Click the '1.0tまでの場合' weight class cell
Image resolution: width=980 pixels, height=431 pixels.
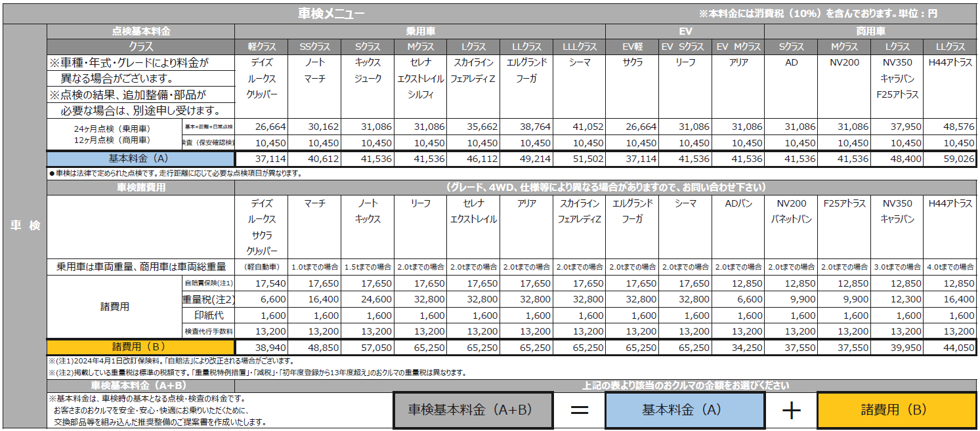[314, 267]
